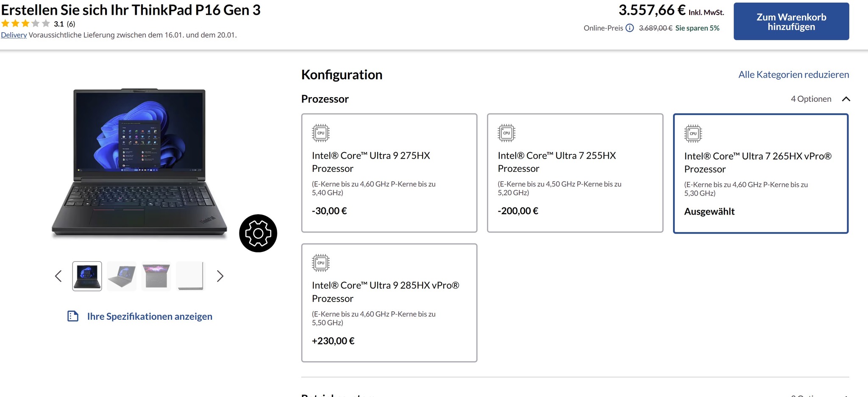Click CPU icon on Ultra 9 285HX card

point(321,263)
